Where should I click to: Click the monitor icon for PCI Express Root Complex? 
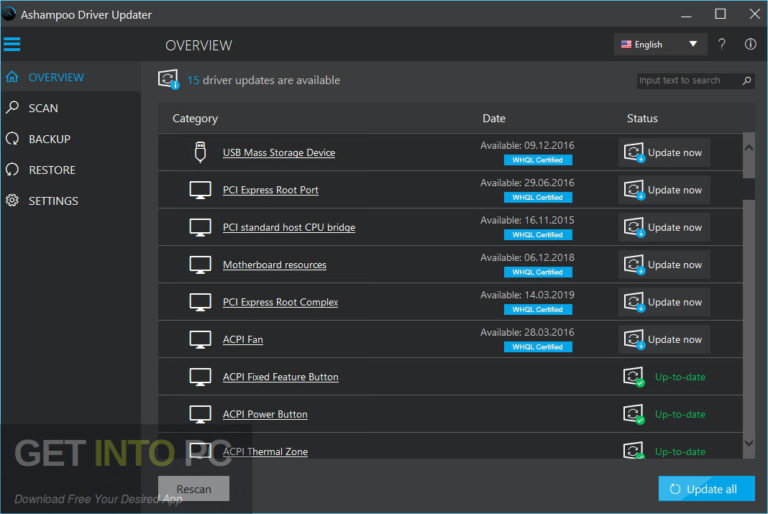(x=200, y=302)
